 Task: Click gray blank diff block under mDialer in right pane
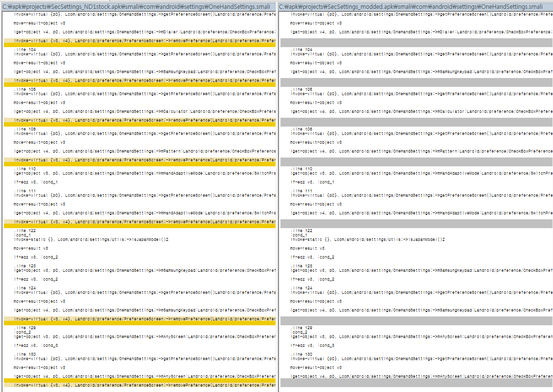416,43
